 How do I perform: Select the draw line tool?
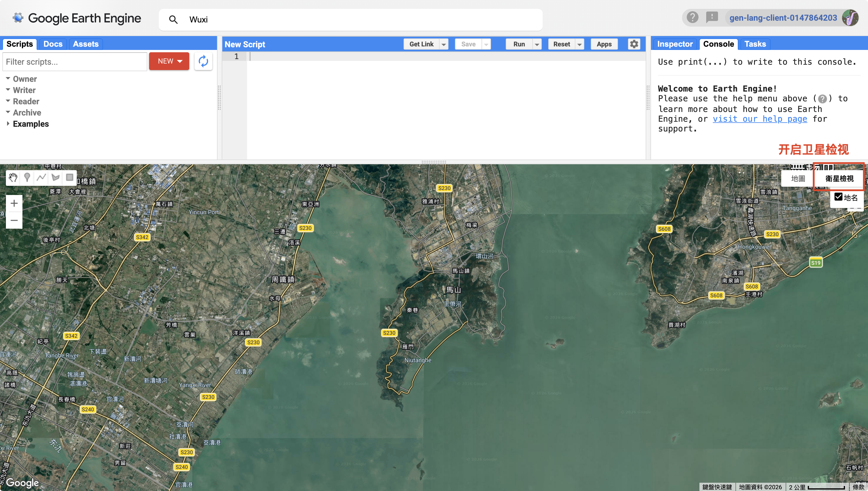tap(41, 177)
